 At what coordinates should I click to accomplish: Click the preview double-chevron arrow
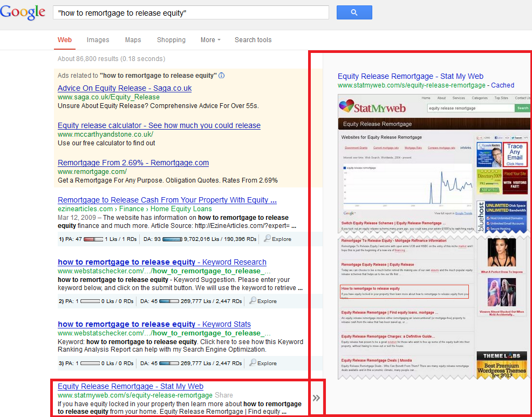[316, 398]
